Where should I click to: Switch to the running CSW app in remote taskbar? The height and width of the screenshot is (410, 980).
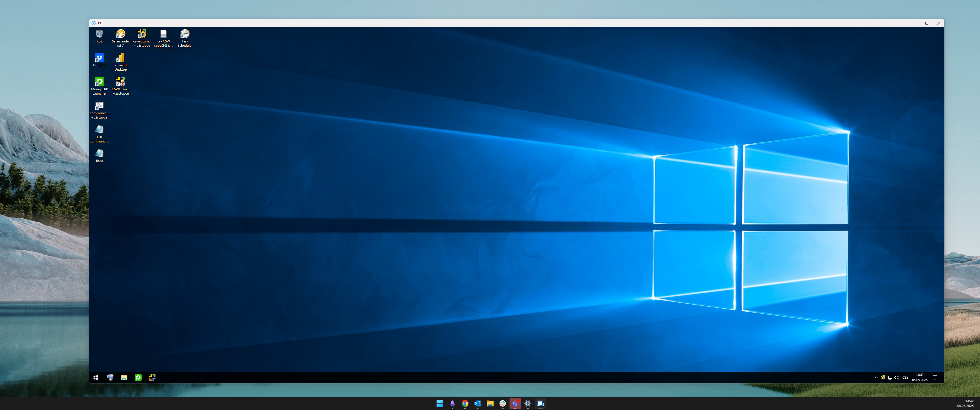(152, 377)
